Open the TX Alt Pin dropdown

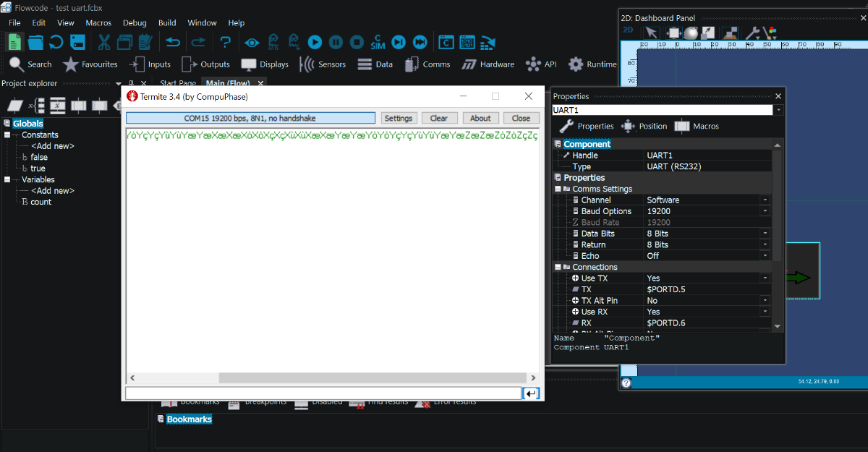point(765,300)
